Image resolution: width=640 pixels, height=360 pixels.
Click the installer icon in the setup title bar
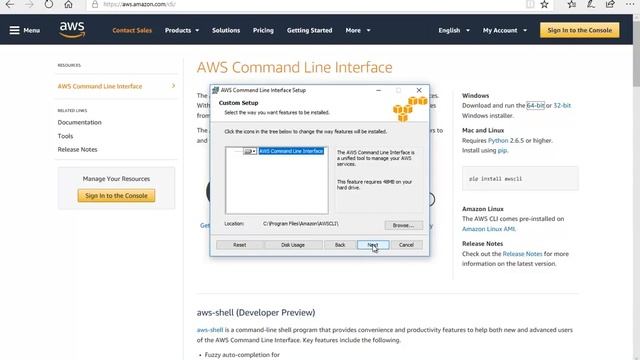[215, 90]
